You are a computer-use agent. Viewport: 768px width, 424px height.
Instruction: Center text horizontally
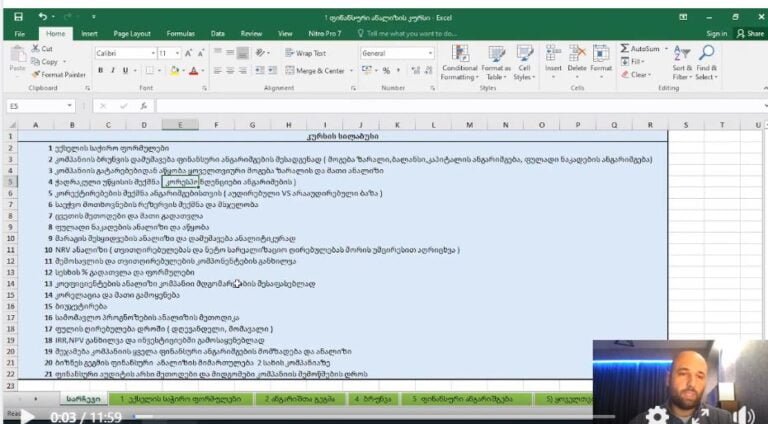click(230, 71)
